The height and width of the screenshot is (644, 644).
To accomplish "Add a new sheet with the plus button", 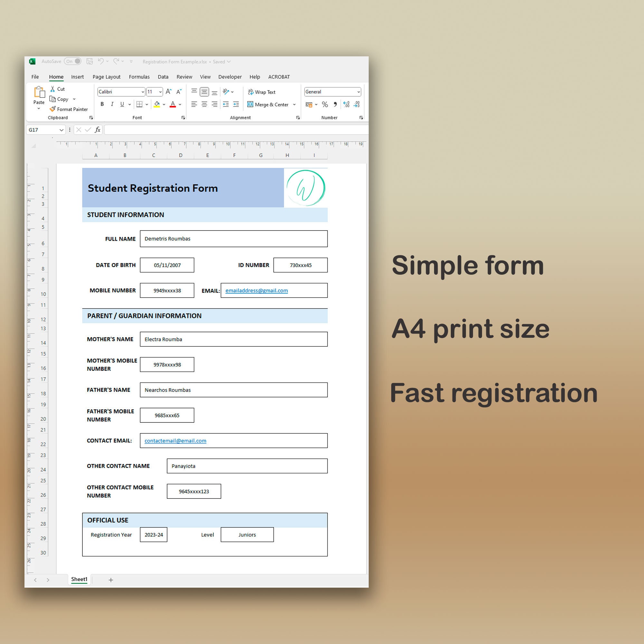I will tap(111, 580).
